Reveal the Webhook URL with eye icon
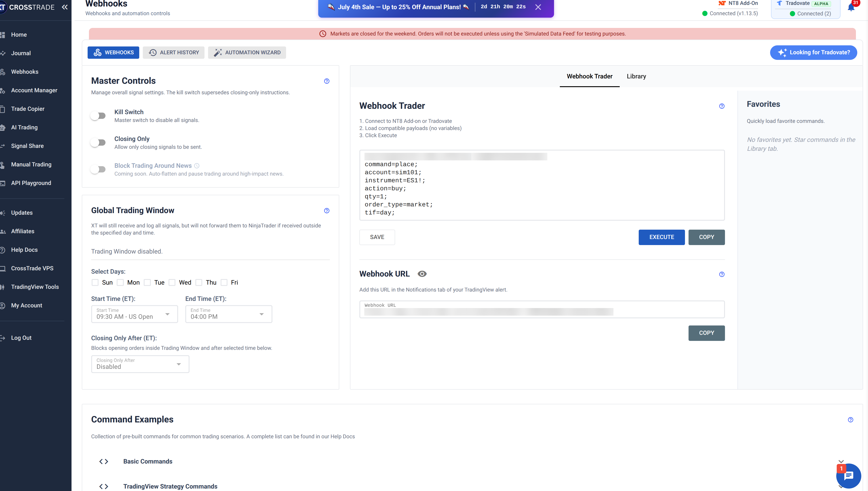 [x=422, y=274]
